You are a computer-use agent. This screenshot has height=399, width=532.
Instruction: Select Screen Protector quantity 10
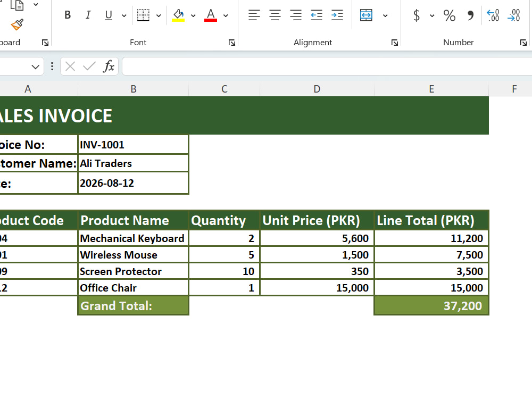click(x=225, y=271)
